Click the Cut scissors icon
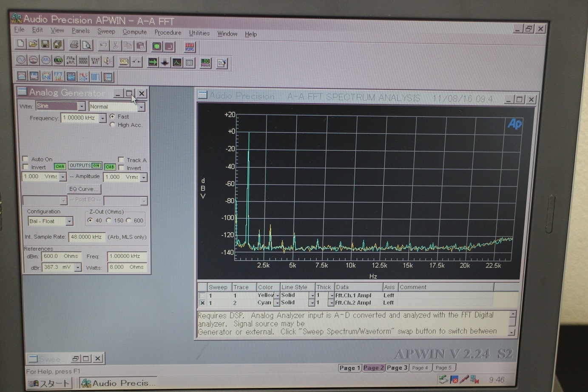Image resolution: width=588 pixels, height=392 pixels. [116, 45]
